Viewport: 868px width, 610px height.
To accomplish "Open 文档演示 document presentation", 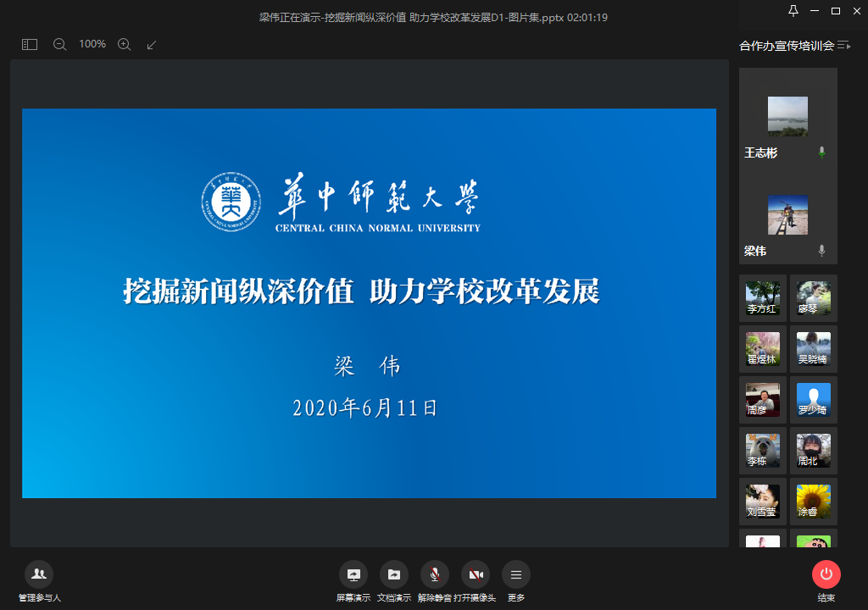I will [x=393, y=574].
